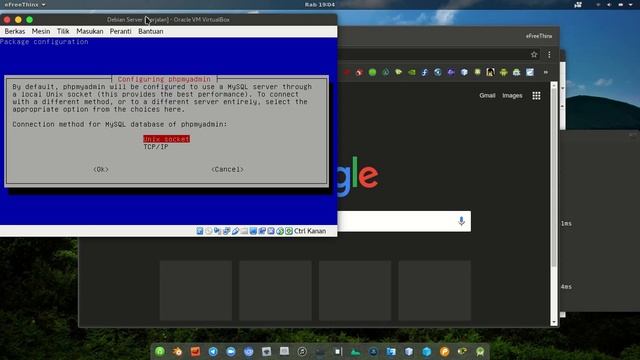The height and width of the screenshot is (360, 640).
Task: Open the Masukan menu
Action: tap(90, 31)
